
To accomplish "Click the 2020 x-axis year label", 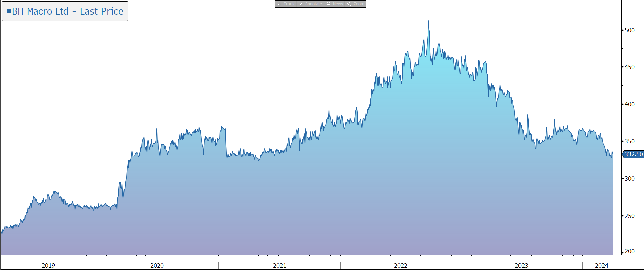I will point(157,265).
